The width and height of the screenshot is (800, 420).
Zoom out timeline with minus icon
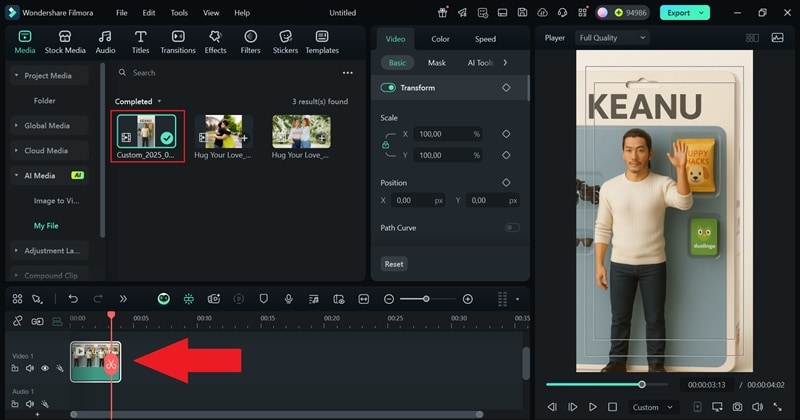pyautogui.click(x=389, y=299)
